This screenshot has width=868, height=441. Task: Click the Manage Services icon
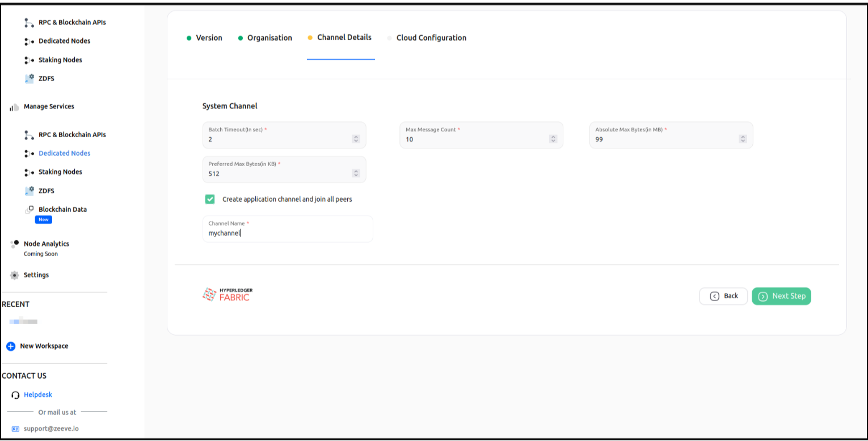click(15, 107)
